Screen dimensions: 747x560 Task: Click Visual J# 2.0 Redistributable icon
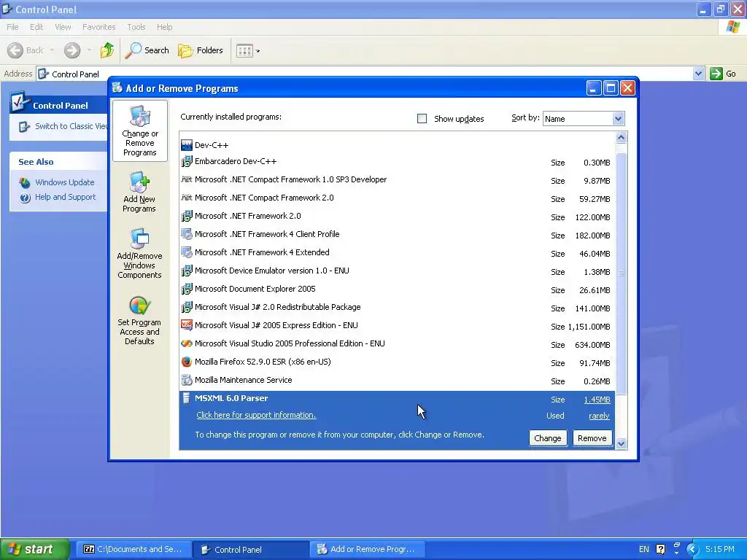[187, 307]
